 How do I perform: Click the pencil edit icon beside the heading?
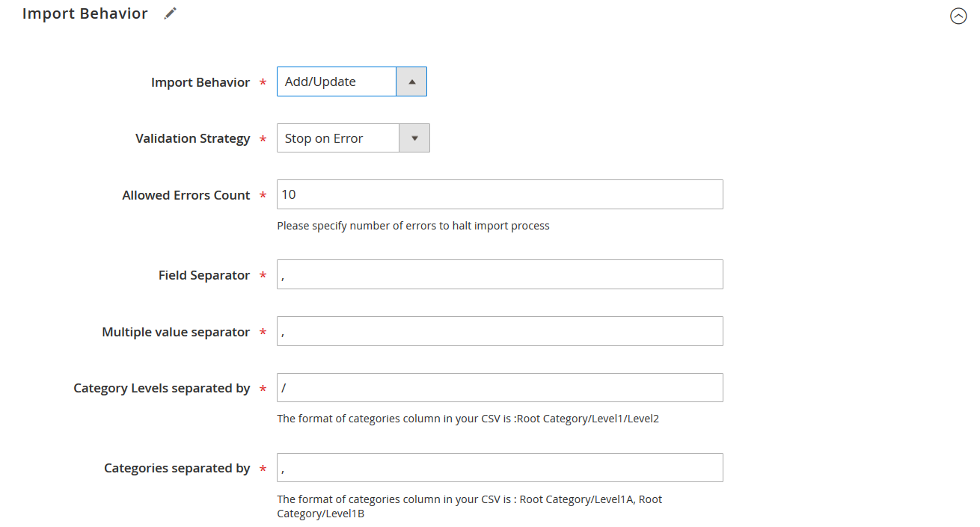[171, 13]
